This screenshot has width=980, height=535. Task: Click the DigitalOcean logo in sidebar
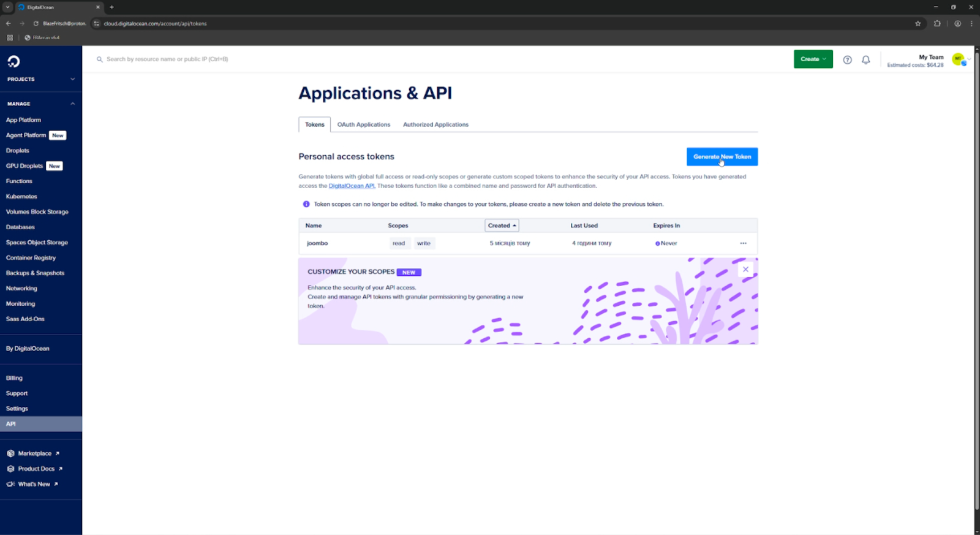[x=13, y=61]
